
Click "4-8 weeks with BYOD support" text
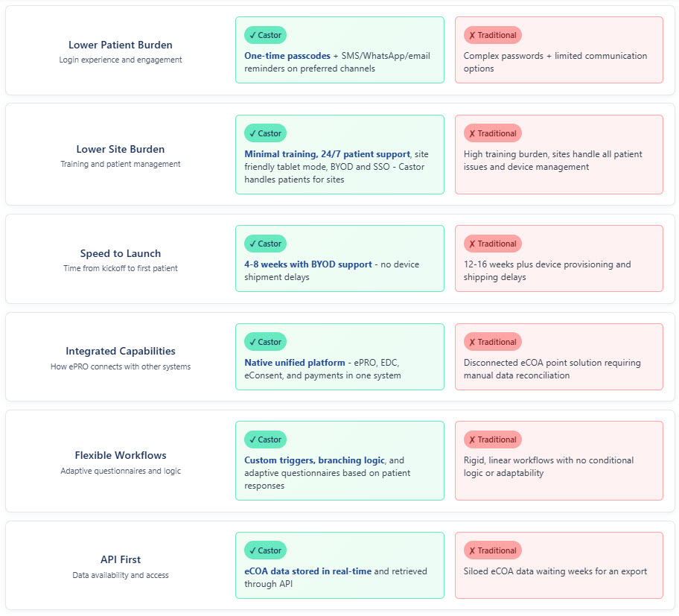coord(308,264)
